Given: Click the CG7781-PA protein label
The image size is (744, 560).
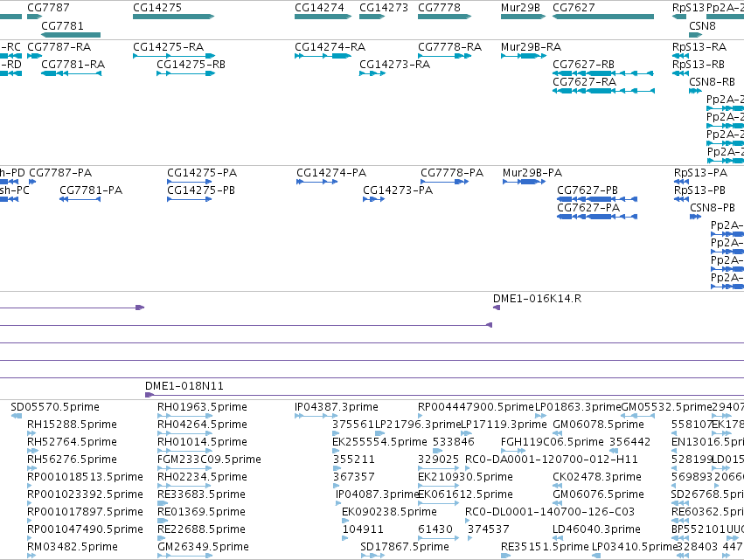Looking at the screenshot, I should point(91,190).
